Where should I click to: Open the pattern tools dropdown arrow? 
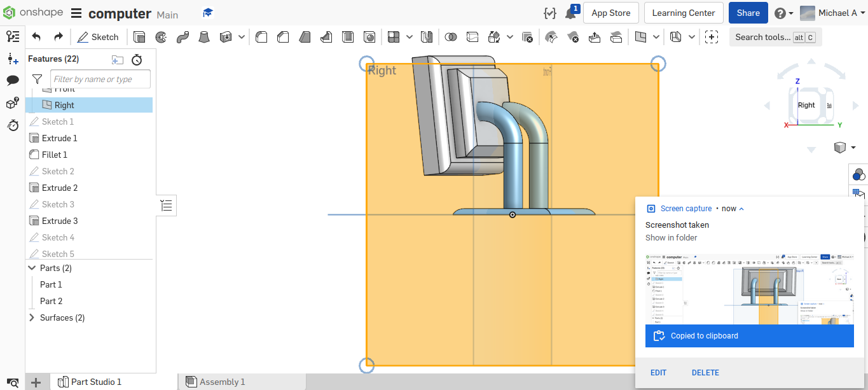[x=410, y=37]
